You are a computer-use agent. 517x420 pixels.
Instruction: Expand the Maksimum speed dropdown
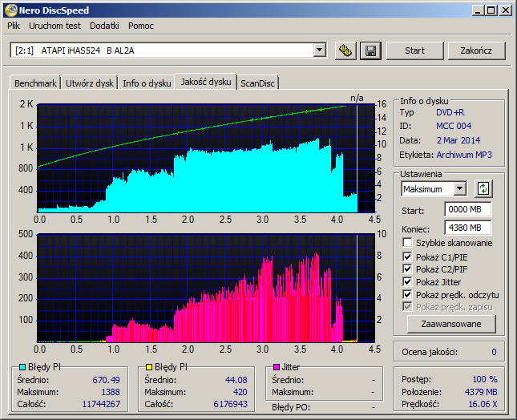(x=459, y=189)
